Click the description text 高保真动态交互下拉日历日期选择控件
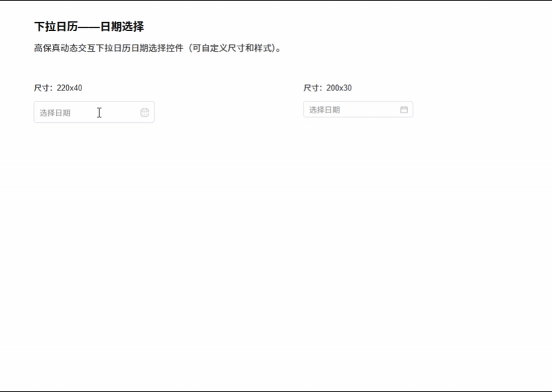Image resolution: width=552 pixels, height=392 pixels. pyautogui.click(x=108, y=48)
